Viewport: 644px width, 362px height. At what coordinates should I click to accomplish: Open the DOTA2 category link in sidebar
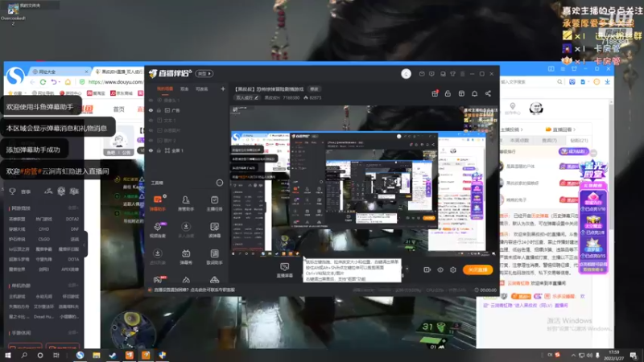pos(72,219)
